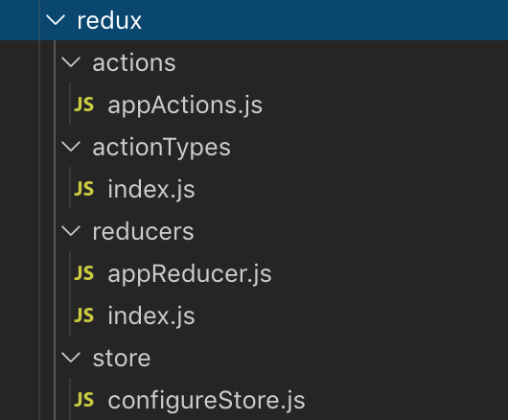Select the reducers folder name
This screenshot has width=508, height=420.
143,231
